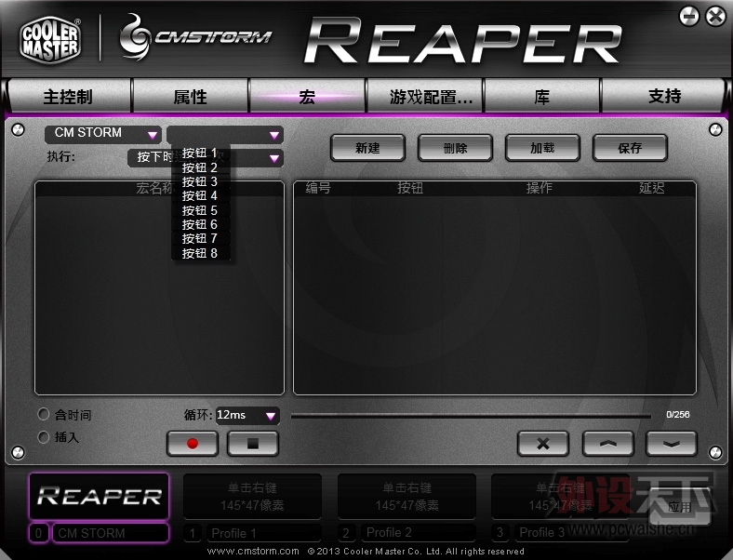Click the 操作 column header
The height and width of the screenshot is (560, 733).
(539, 188)
